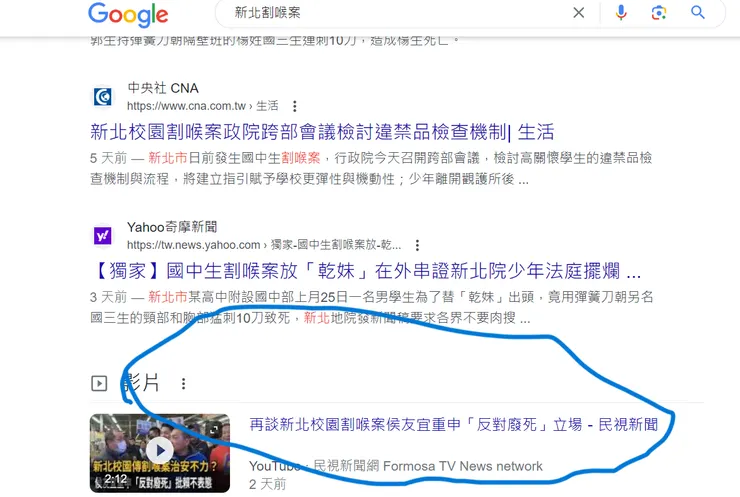The height and width of the screenshot is (497, 740).
Task: Click the 2 天前 video date text
Action: 268,484
